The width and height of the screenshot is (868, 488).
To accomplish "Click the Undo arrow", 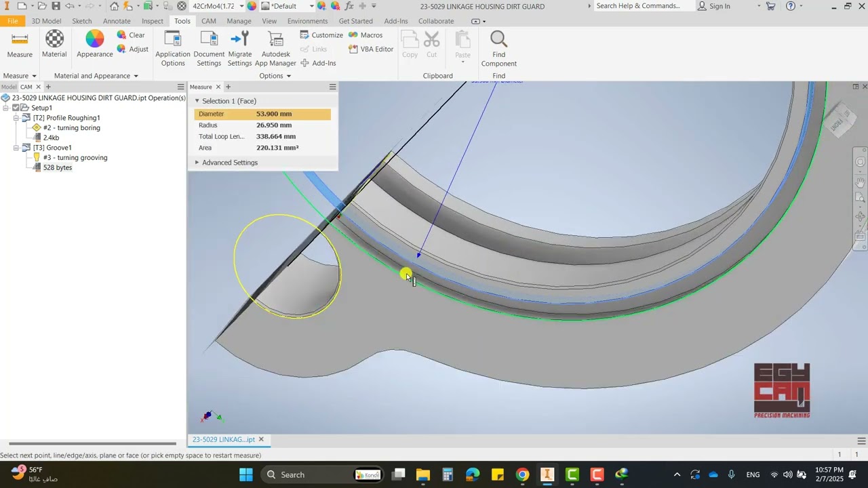I will (x=69, y=6).
